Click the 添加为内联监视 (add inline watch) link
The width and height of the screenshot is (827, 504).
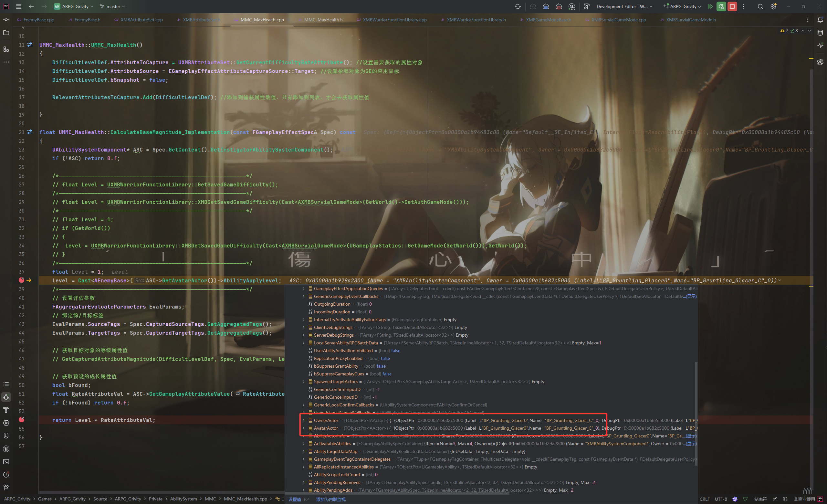(x=330, y=499)
